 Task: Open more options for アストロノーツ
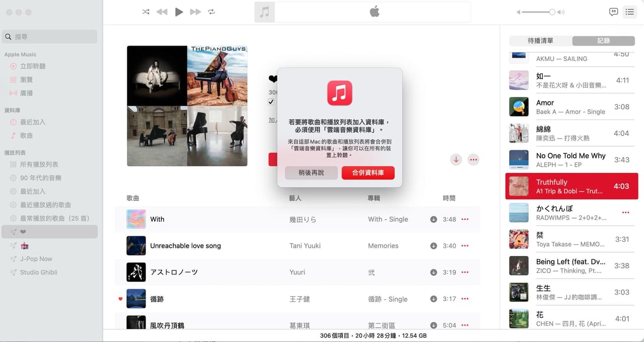click(465, 272)
